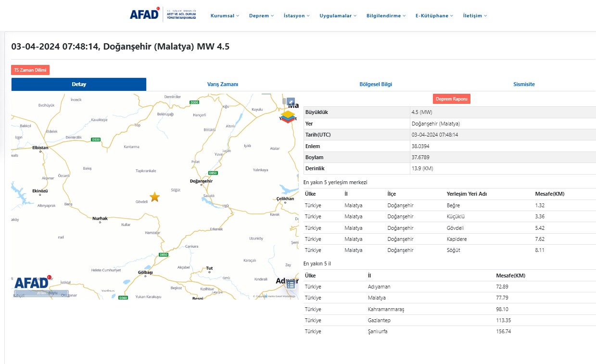Click the gold star epicenter marker
Screen dimensions: 596x364
(x=154, y=197)
